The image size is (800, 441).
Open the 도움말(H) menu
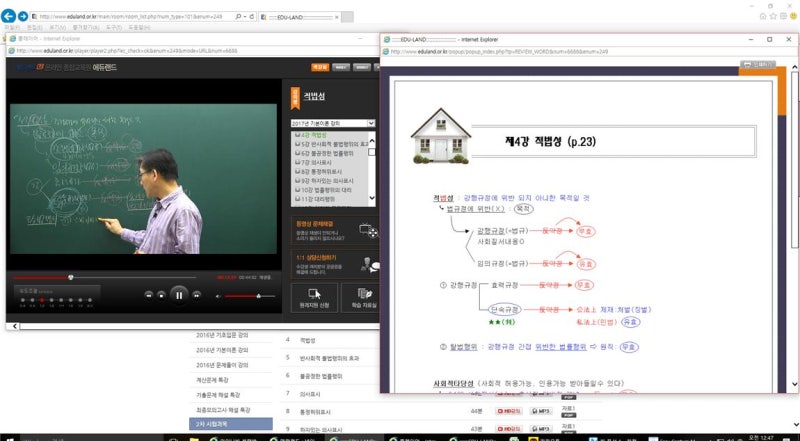coord(139,27)
